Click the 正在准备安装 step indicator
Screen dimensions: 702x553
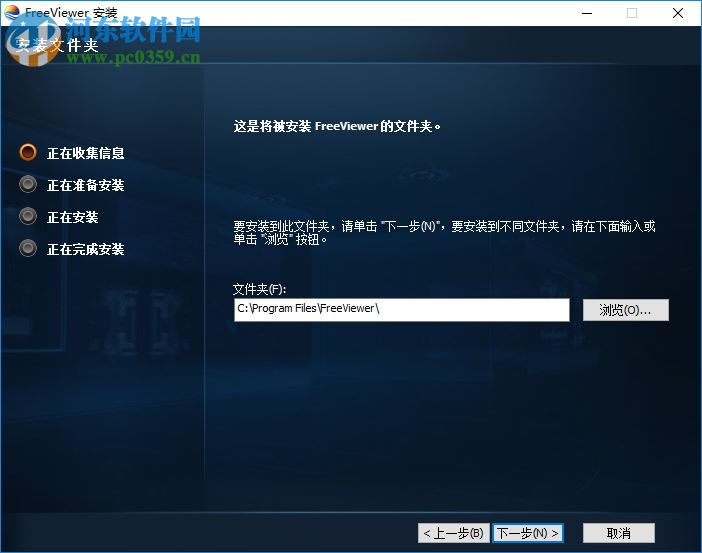point(28,184)
